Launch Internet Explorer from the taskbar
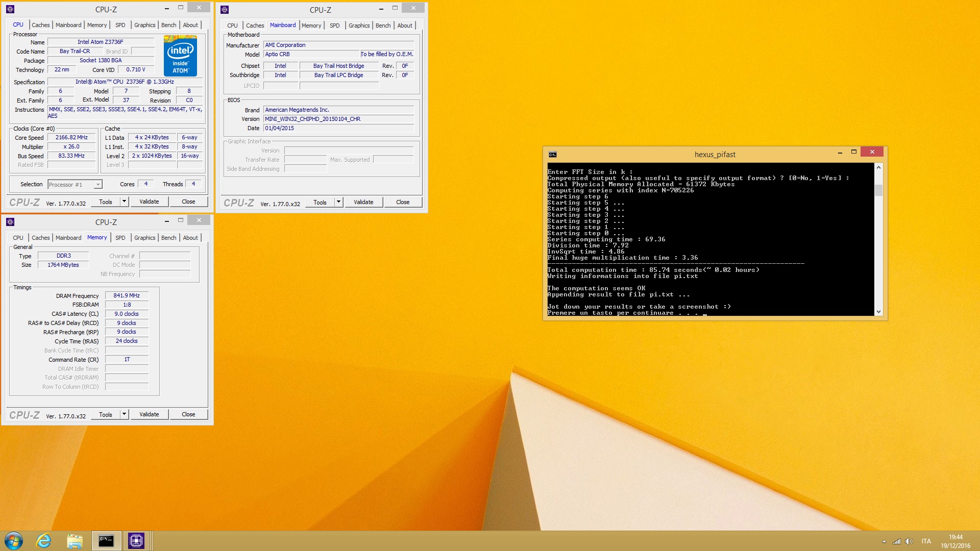This screenshot has height=551, width=980. tap(44, 541)
